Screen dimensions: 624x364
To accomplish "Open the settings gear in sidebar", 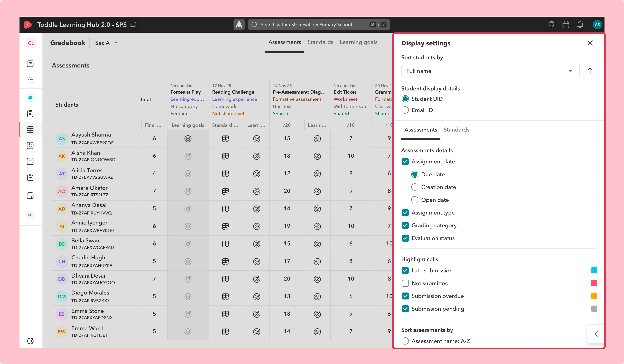I will [30, 341].
